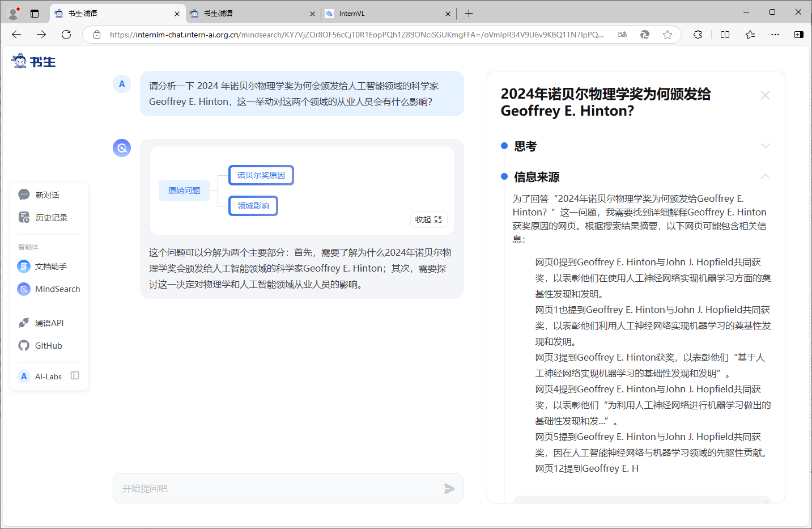Open split screen view icon
Screen dimensions: 812x529
point(725,35)
